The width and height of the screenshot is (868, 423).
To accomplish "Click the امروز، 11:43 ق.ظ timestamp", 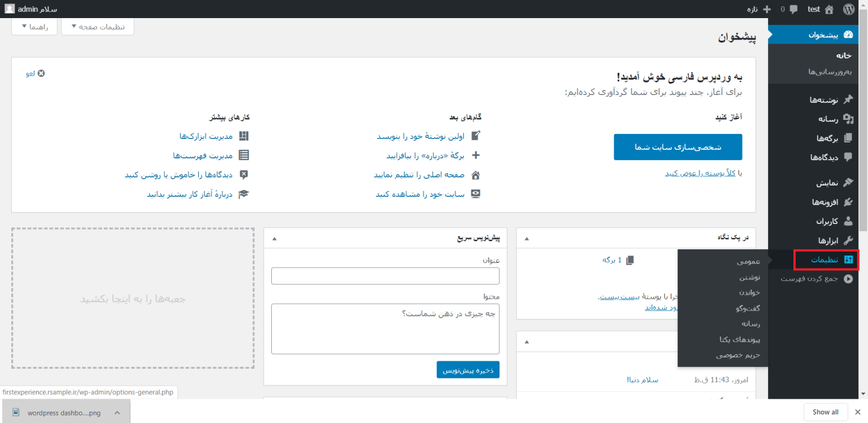I will (721, 379).
